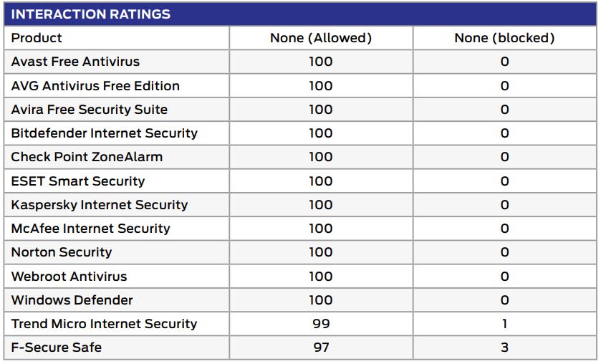Screen dimensions: 601x364
Task: Click ESET Smart Security product name
Action: click(x=77, y=181)
